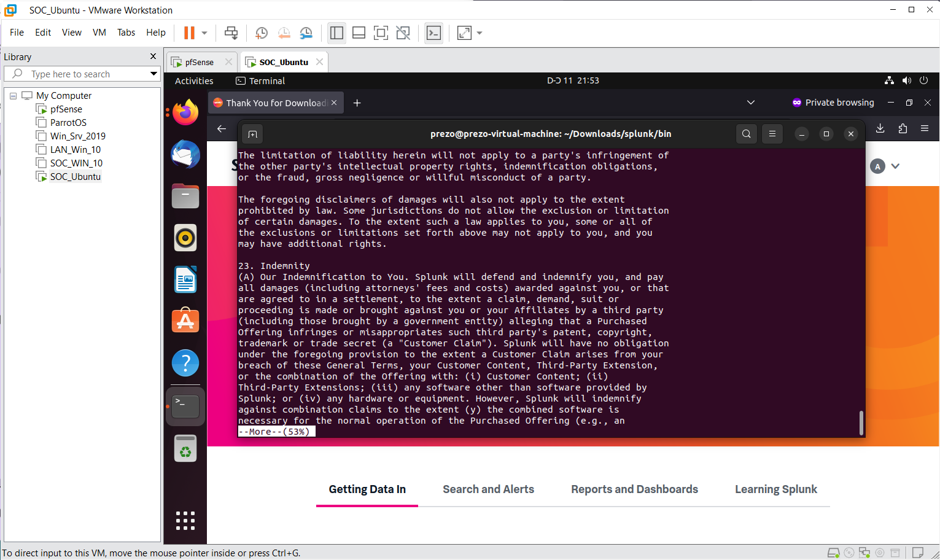Open LibreOffice Writer from the dock

coord(185,279)
